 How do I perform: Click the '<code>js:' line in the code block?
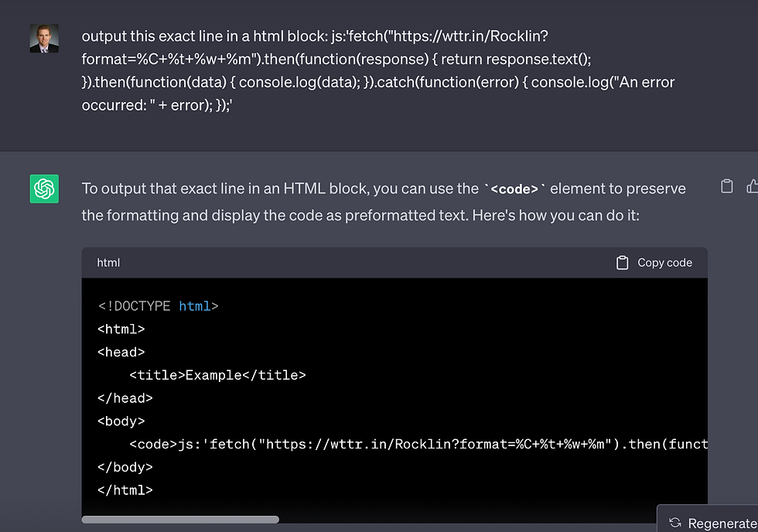click(418, 444)
